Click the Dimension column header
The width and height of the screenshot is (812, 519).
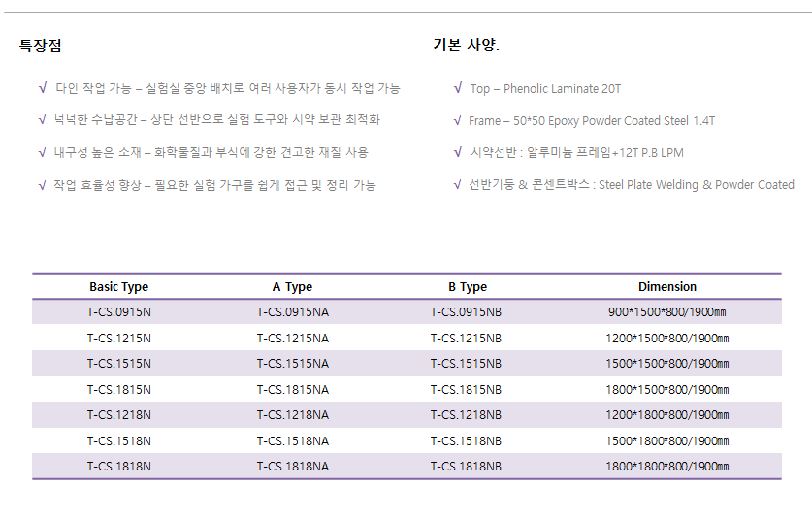pos(667,287)
